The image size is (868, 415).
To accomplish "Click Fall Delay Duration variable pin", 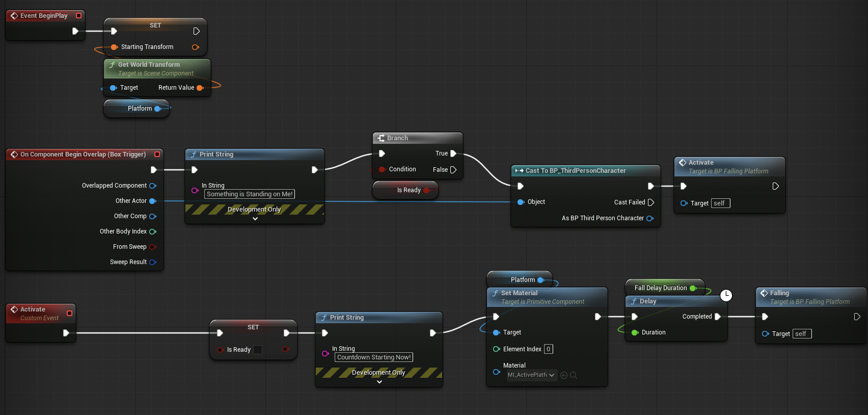I will coord(693,288).
